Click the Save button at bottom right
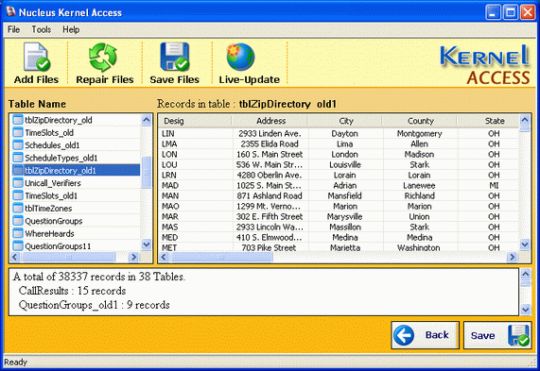This screenshot has width=540, height=371. coord(497,335)
